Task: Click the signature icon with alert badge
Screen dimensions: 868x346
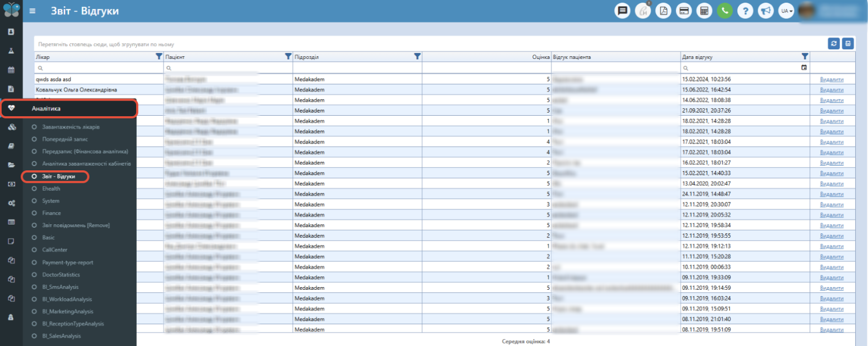Action: pyautogui.click(x=643, y=11)
